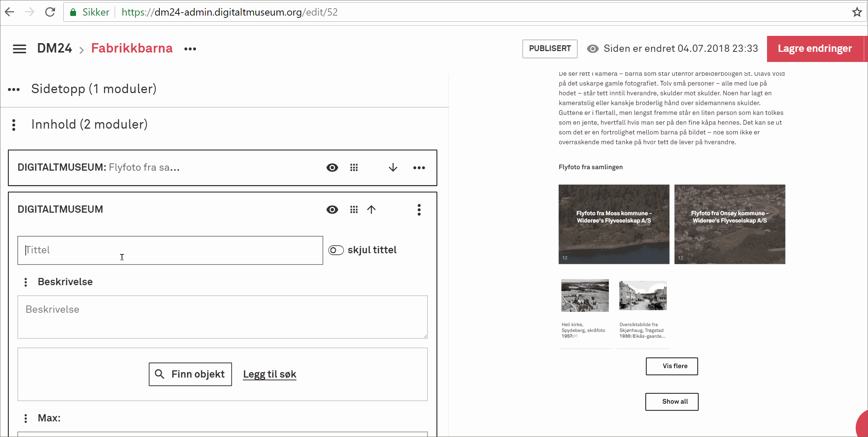Move second DIGITALTMUSEUM module up with arrow

coord(371,210)
